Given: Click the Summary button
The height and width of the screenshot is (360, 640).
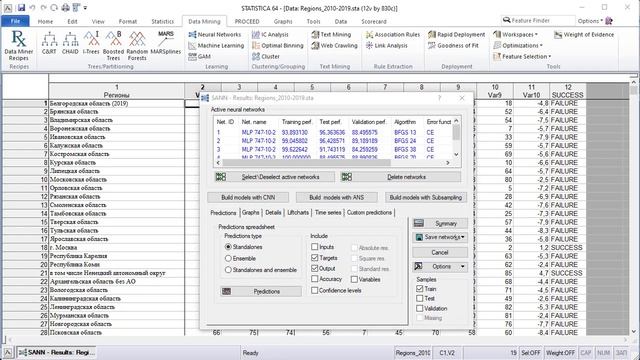Looking at the screenshot, I should [440, 224].
